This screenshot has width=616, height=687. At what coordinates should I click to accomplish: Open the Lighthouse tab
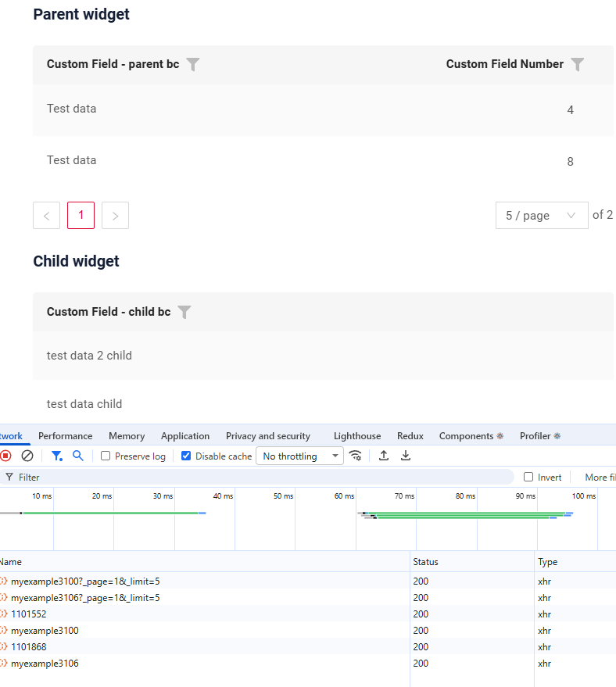[x=356, y=436]
